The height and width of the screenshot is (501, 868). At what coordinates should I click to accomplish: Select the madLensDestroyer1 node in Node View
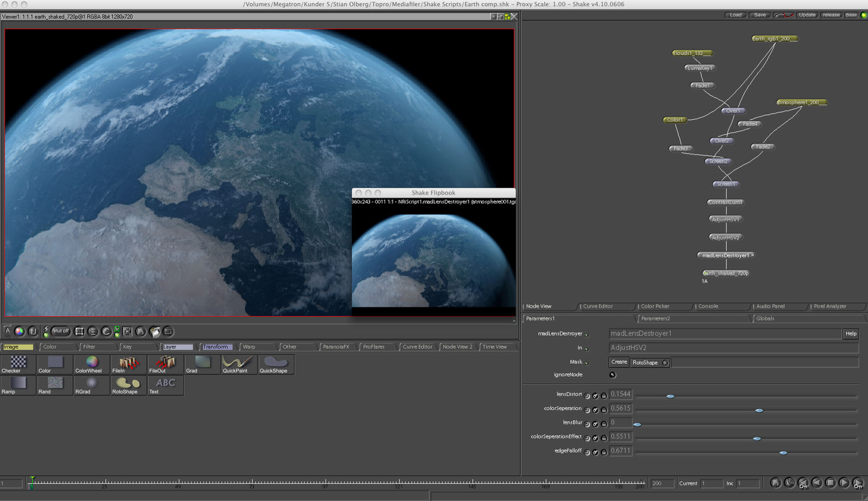tap(725, 255)
